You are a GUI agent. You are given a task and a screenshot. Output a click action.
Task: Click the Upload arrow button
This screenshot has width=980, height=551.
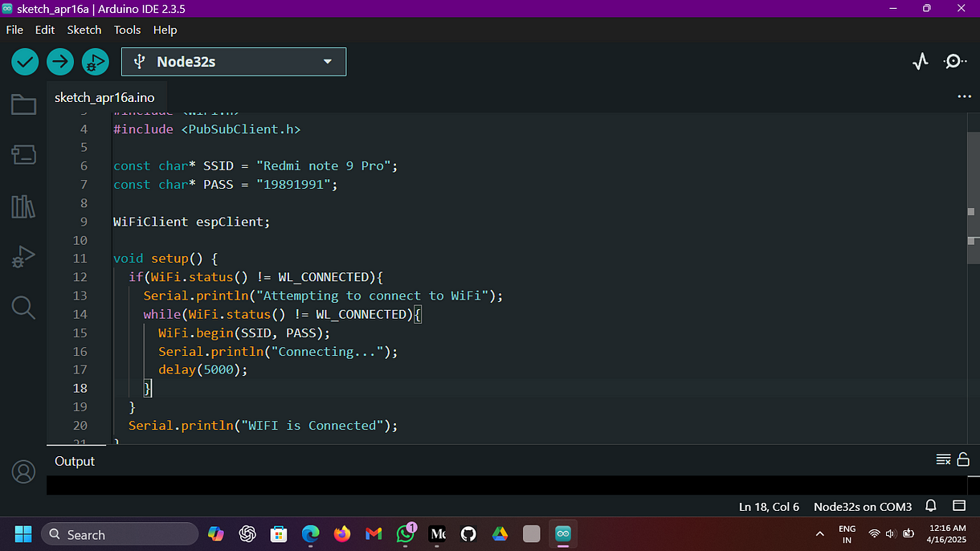(59, 61)
